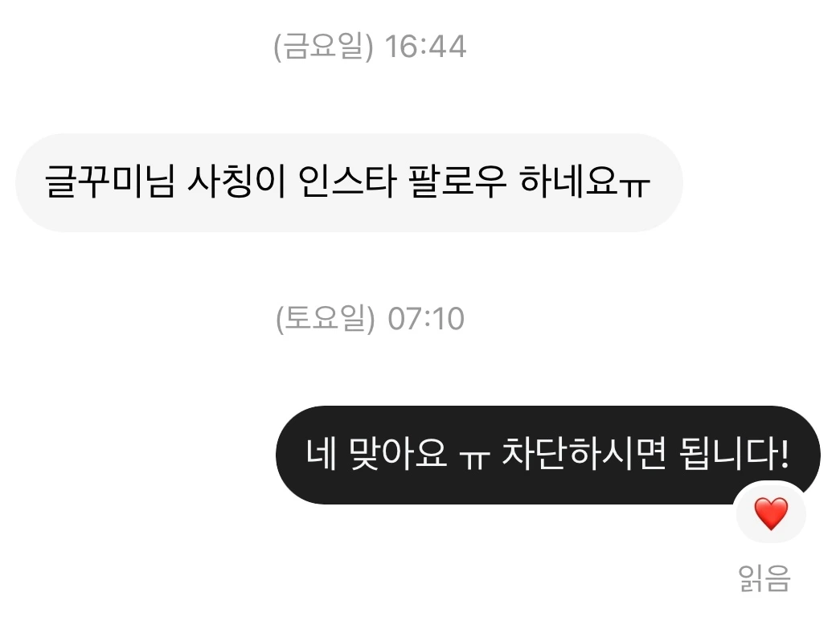Click 하네요ㅠ at end of received message
The image size is (840, 625).
585,181
